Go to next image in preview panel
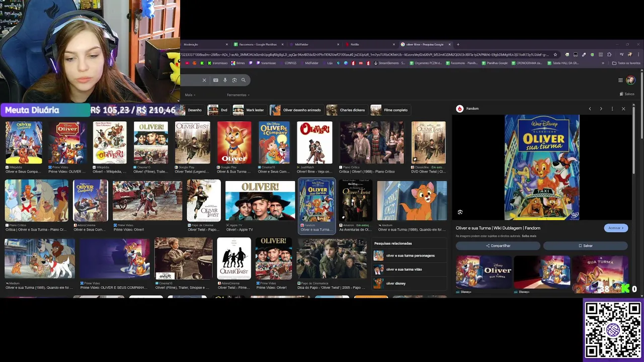 [x=601, y=109]
